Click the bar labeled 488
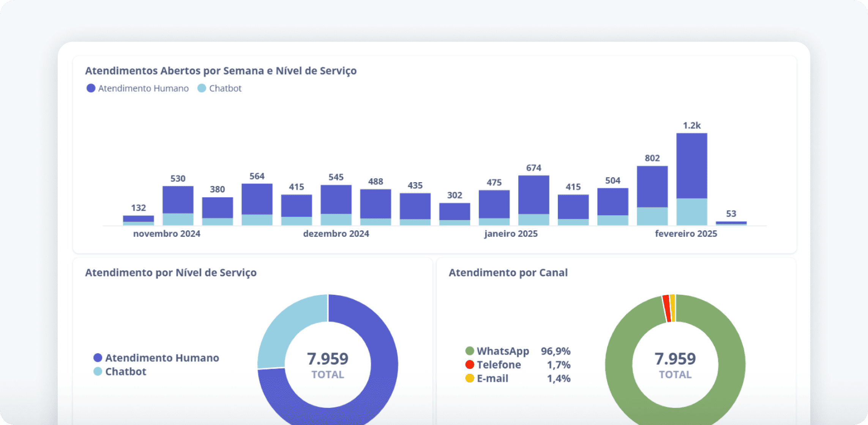 tap(376, 207)
